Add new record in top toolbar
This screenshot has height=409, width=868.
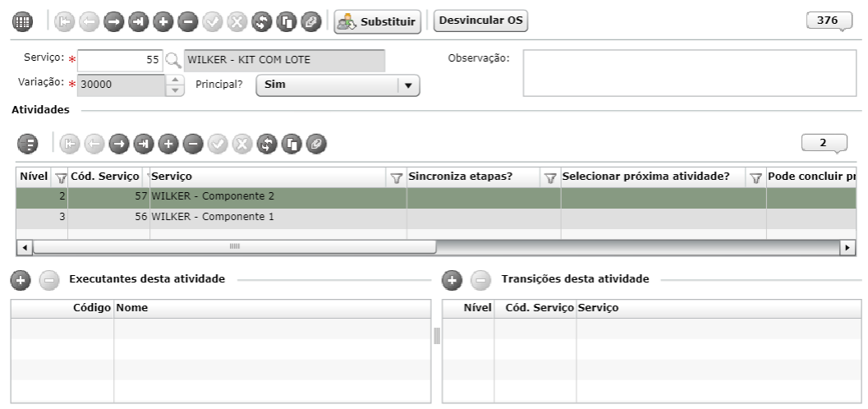point(163,22)
